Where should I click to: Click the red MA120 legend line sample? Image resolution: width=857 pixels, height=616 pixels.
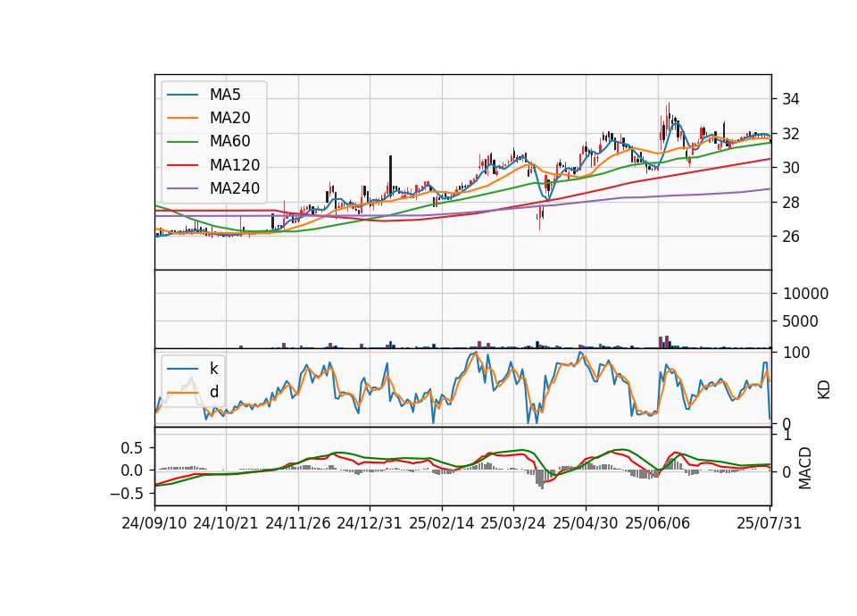[x=182, y=165]
